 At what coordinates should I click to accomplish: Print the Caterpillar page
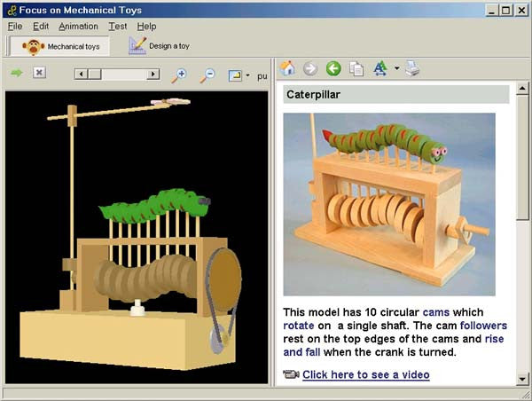coord(412,68)
